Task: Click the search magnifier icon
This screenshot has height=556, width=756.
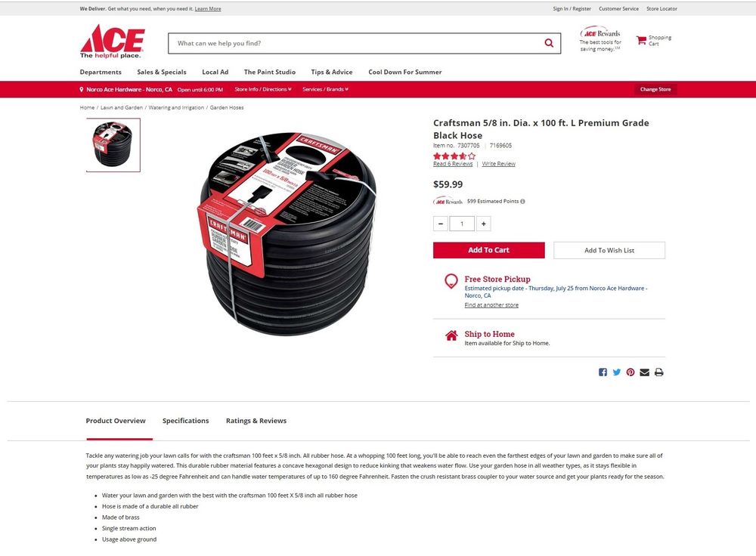Action: click(549, 43)
